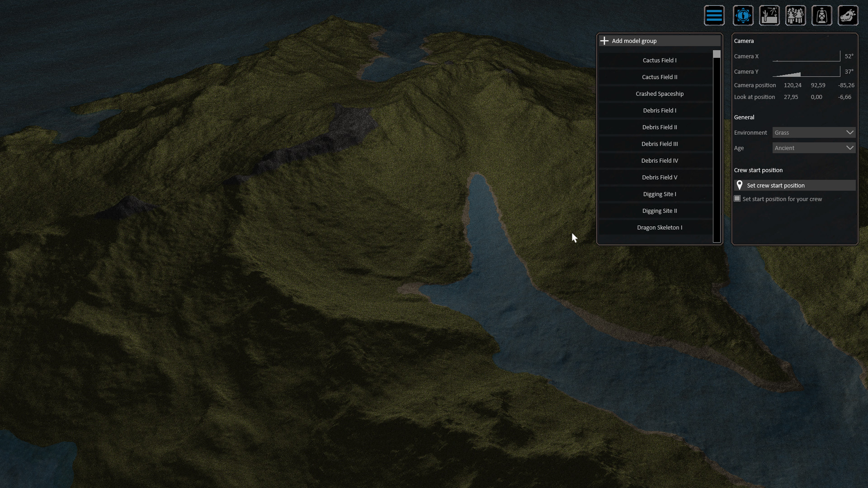Click the dragon skull category icon
868x488 pixels.
tap(848, 15)
